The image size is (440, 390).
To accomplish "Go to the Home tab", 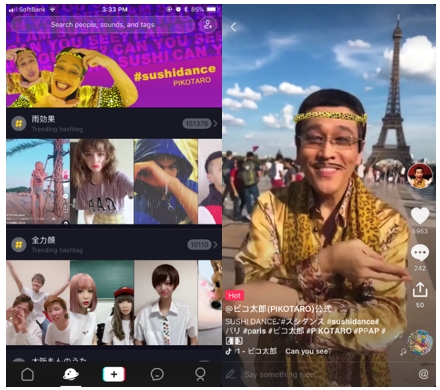I will tap(28, 374).
